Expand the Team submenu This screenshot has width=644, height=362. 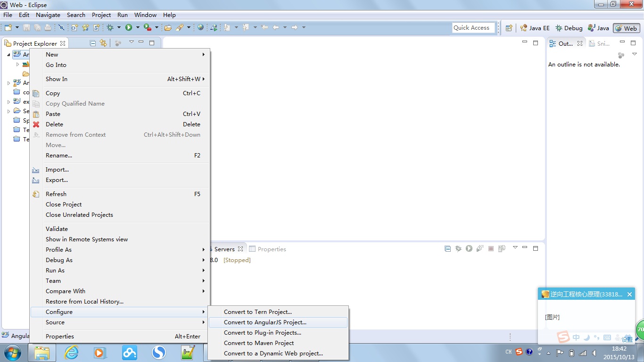pos(120,281)
